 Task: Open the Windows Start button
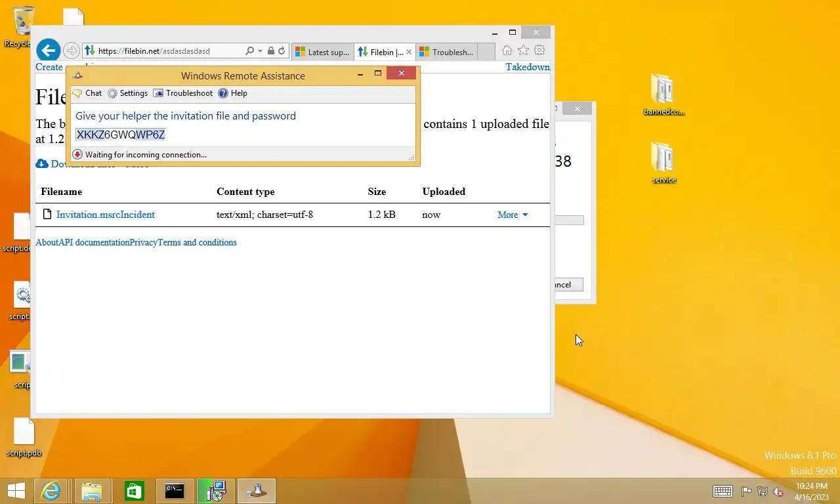tap(16, 491)
